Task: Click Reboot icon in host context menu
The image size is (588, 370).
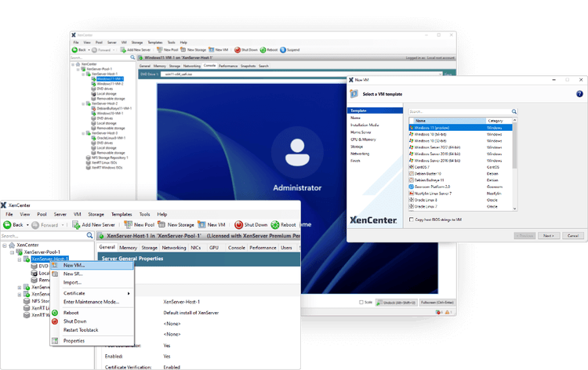Action: point(55,313)
